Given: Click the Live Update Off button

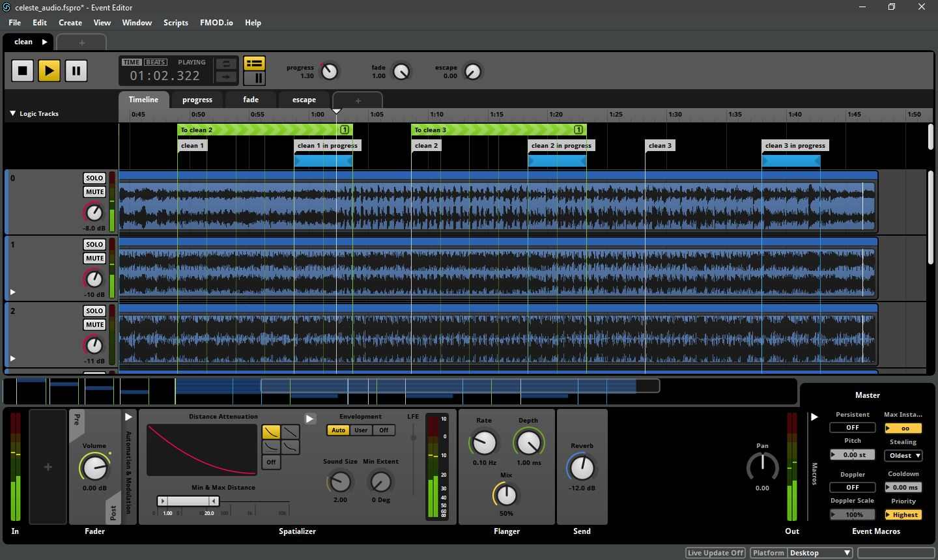Looking at the screenshot, I should point(714,552).
